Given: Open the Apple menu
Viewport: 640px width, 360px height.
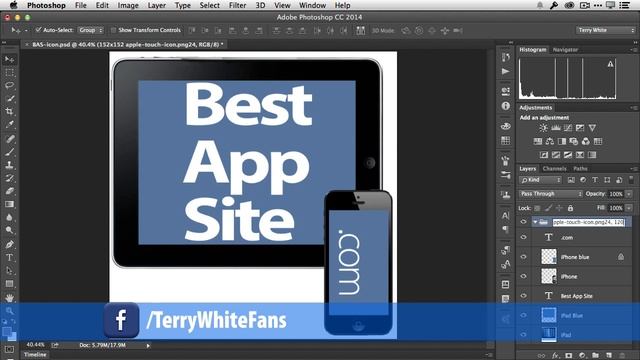Looking at the screenshot, I should point(13,5).
